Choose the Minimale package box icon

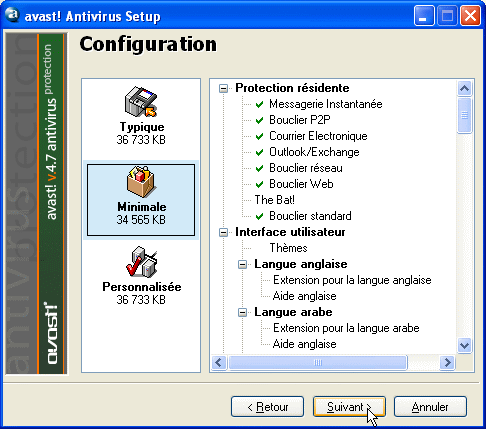[x=141, y=182]
